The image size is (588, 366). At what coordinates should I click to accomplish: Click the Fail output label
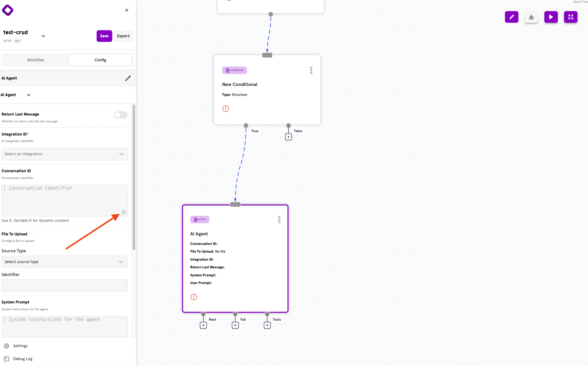(x=243, y=319)
